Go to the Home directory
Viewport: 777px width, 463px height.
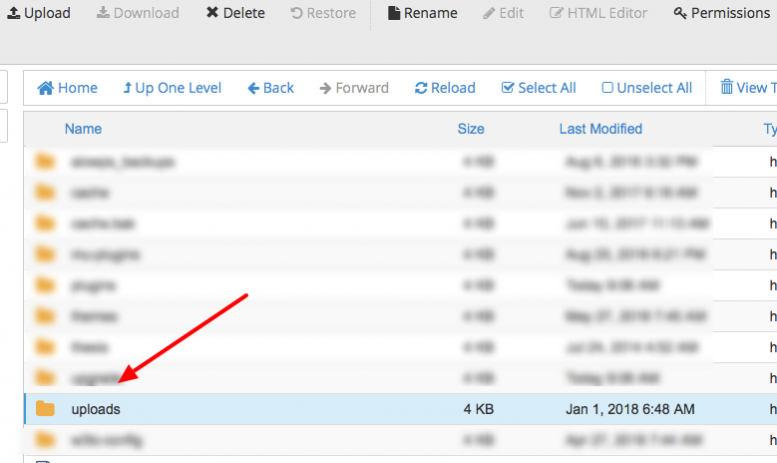point(67,88)
